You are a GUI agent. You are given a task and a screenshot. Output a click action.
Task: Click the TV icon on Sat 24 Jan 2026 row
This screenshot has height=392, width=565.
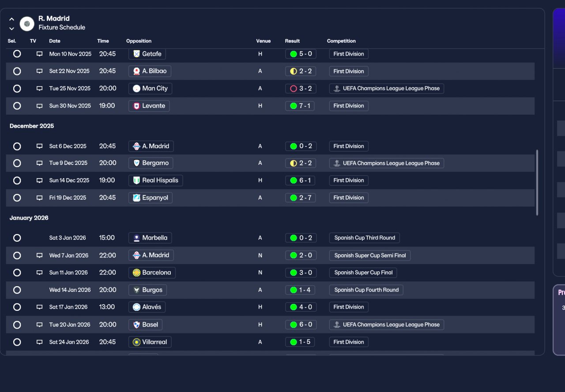tap(39, 342)
